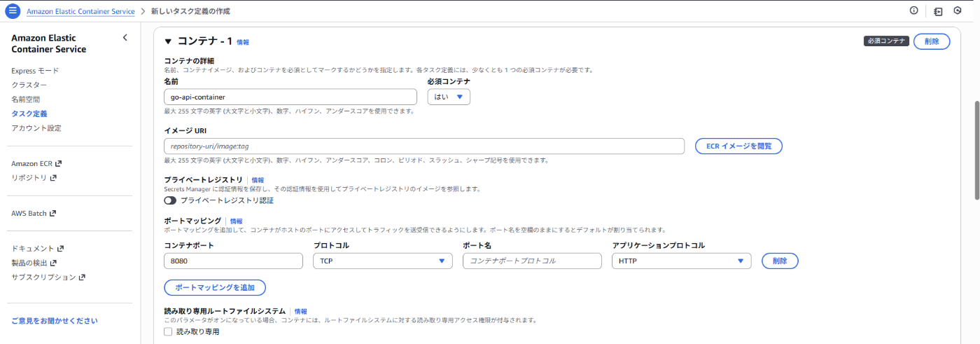Open 情報 link next to ポートマッピング
980x344 pixels.
click(x=237, y=221)
